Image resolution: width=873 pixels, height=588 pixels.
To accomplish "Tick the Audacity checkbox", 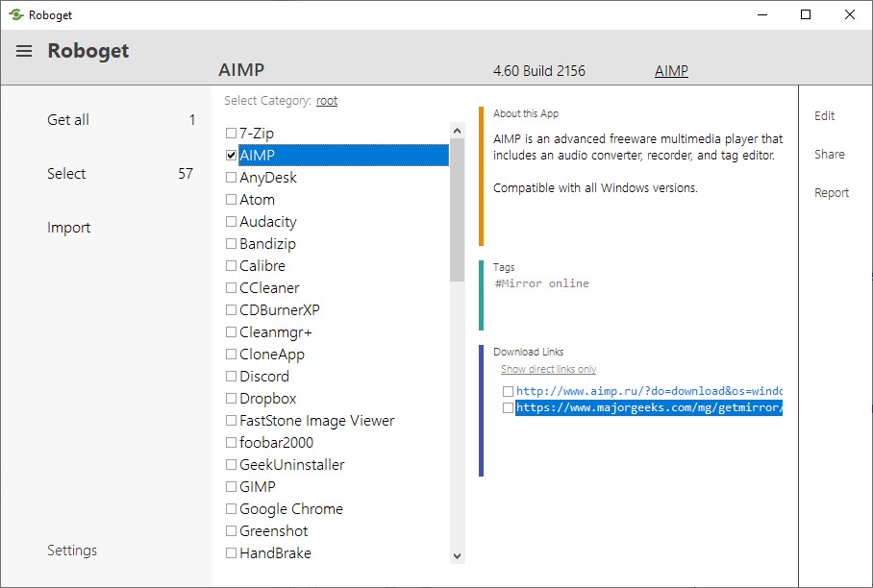I will coord(231,221).
